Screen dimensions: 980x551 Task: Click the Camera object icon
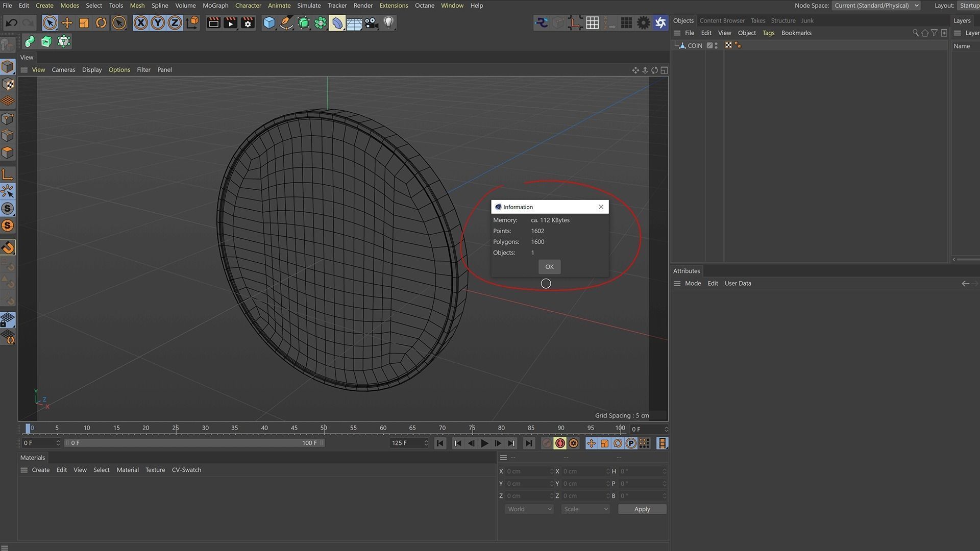pyautogui.click(x=371, y=23)
